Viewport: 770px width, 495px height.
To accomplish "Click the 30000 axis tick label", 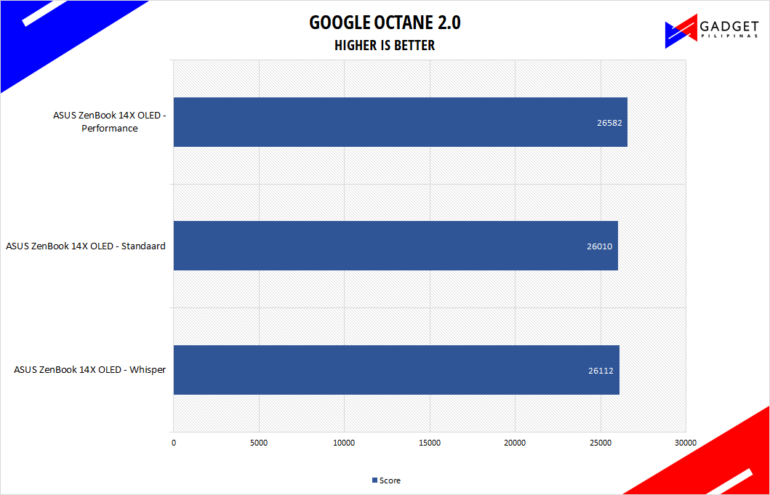I will tap(685, 441).
